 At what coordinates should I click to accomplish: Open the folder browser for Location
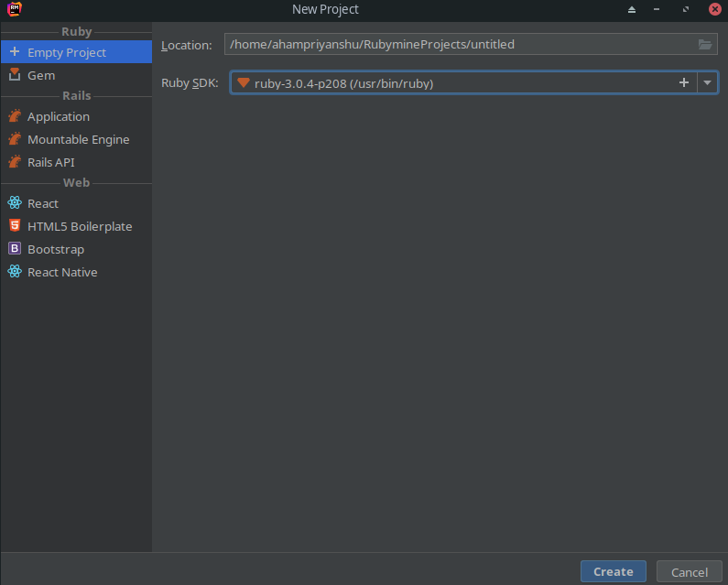pos(705,44)
